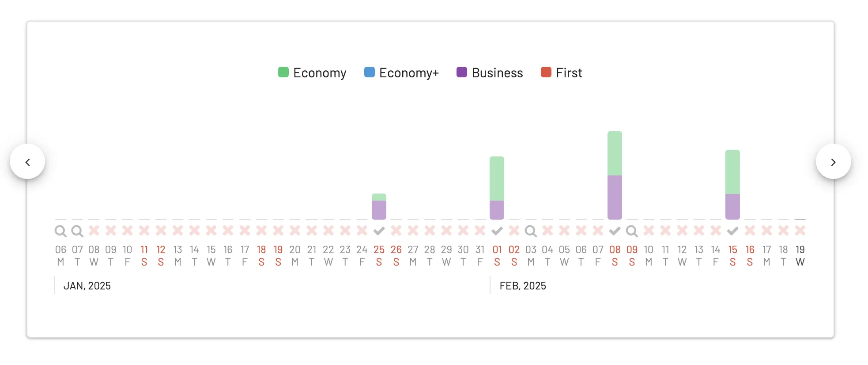Viewport: 868px width, 365px height.
Task: Toggle the Economy+ legend series
Action: pyautogui.click(x=401, y=72)
